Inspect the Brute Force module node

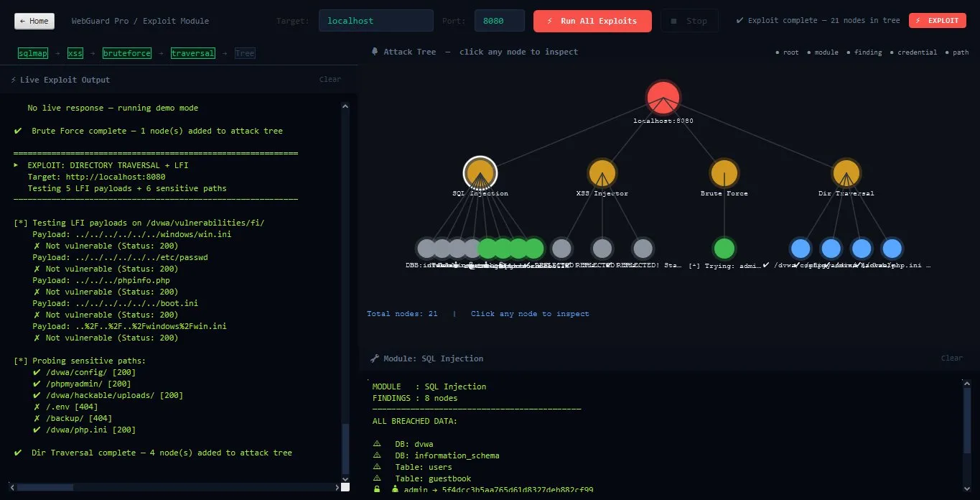(x=724, y=173)
